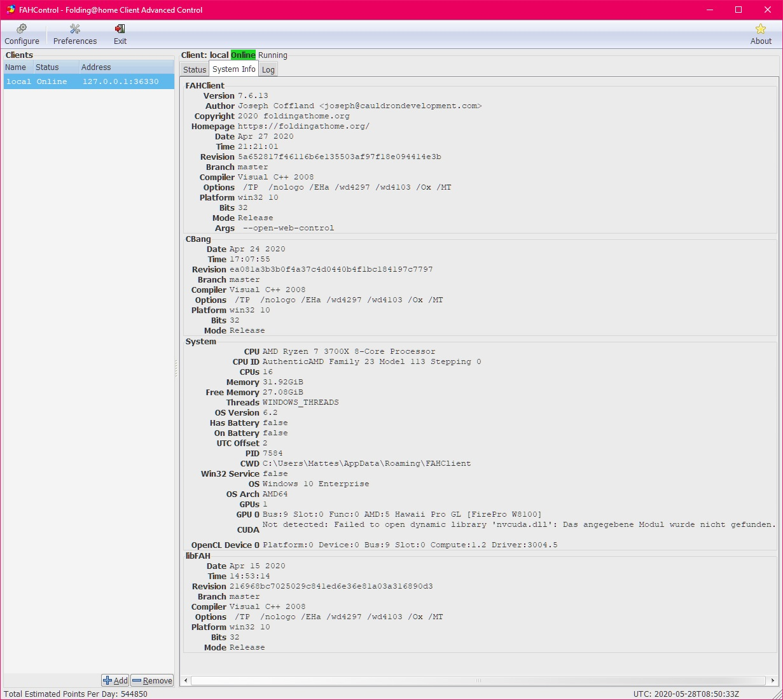Click the OS Version 6.2 value
The width and height of the screenshot is (783, 700).
pyautogui.click(x=270, y=412)
